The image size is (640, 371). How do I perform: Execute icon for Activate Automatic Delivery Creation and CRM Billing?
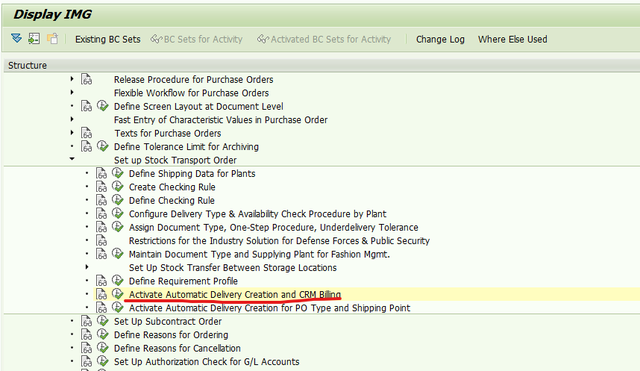(x=118, y=294)
